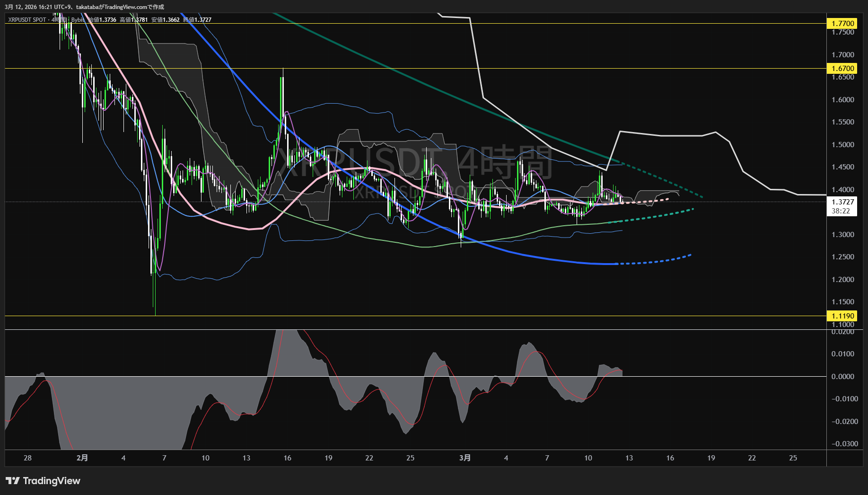Click the high value 高値1.3781 in legend

pyautogui.click(x=134, y=20)
